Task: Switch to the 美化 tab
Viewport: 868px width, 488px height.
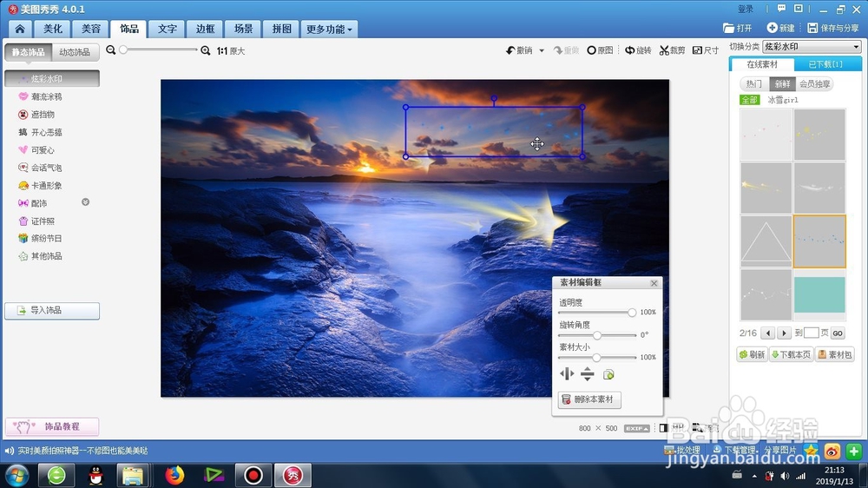Action: (53, 29)
